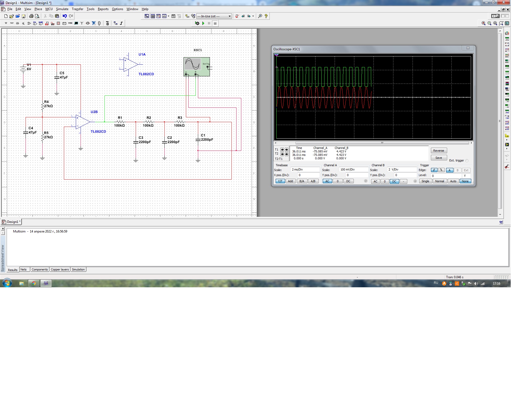This screenshot has height=399, width=532.
Task: Click the oscilloscope Save button
Action: click(439, 158)
